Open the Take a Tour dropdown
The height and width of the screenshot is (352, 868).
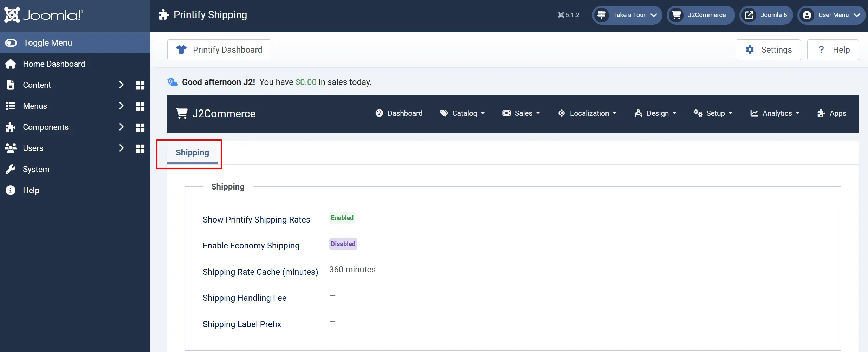point(627,15)
